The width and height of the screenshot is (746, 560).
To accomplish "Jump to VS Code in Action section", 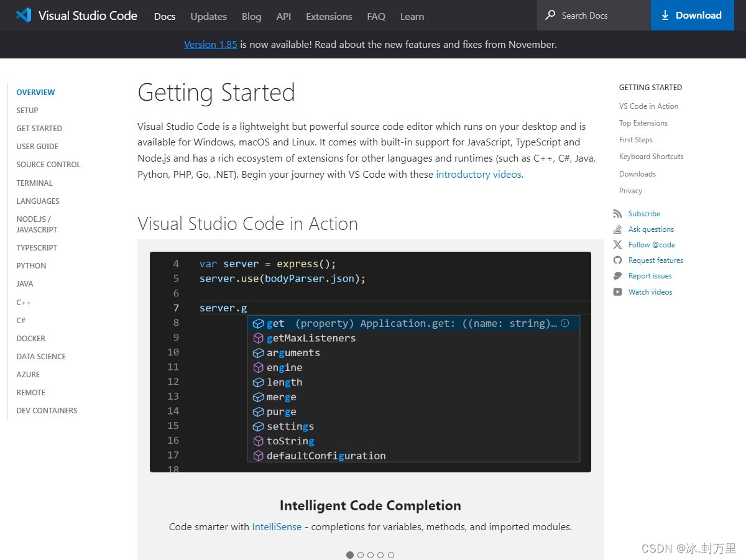I will (648, 106).
